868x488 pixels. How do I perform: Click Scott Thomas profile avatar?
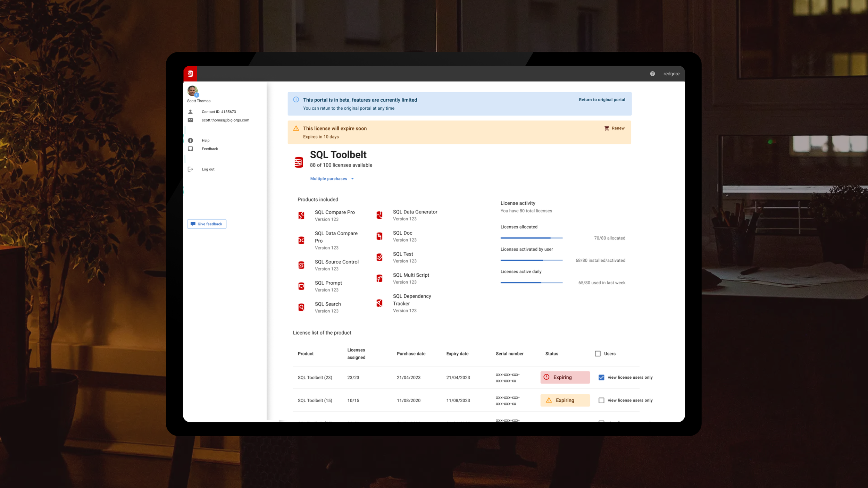pos(193,91)
